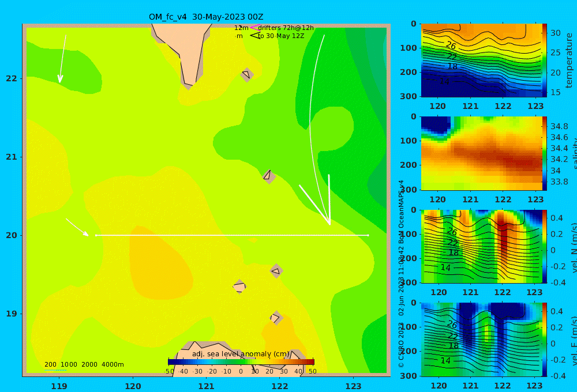Click the black drifter arrow legend symbol
577x392 pixels.
click(255, 36)
